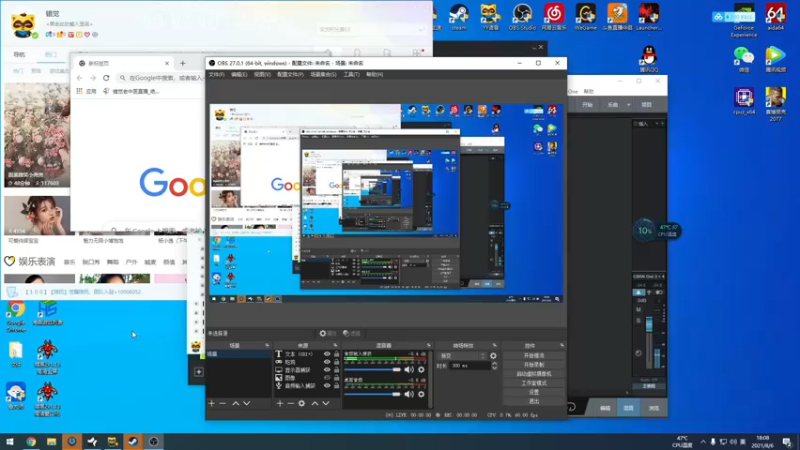
Task: Click Start Streaming in OBS controls
Action: 534,356
